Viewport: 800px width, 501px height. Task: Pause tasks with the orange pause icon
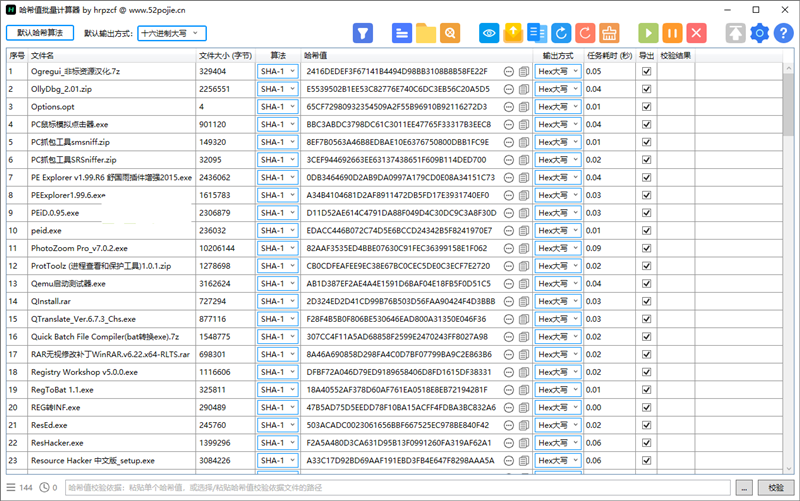(x=673, y=33)
